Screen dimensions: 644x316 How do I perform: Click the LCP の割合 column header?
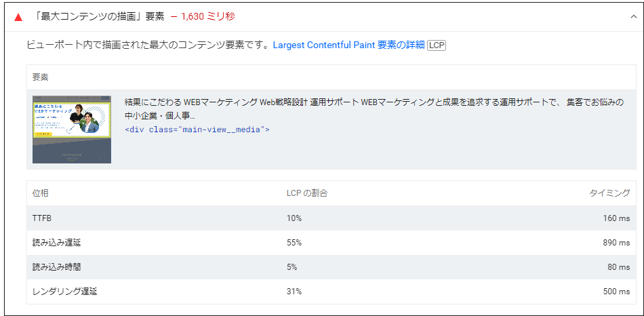(307, 193)
